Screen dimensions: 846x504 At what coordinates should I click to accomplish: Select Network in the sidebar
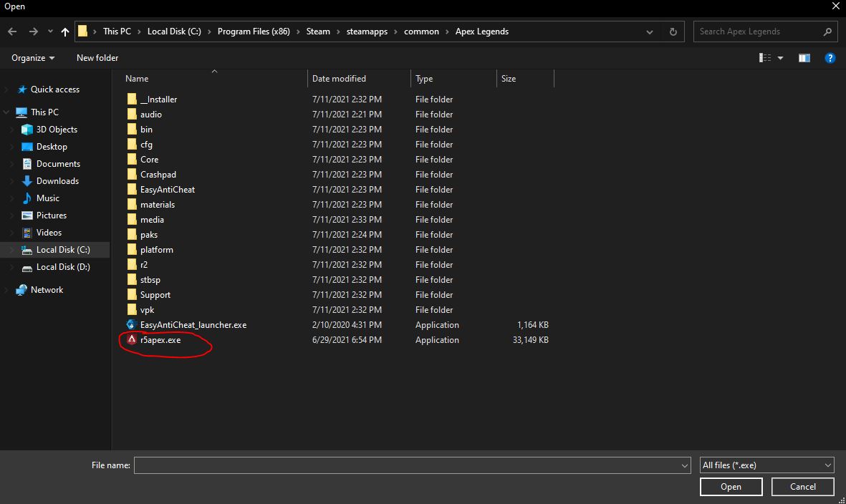click(47, 290)
